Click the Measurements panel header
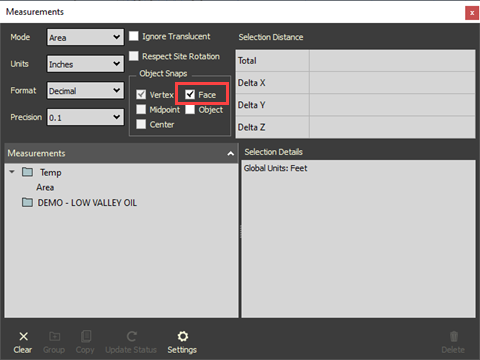This screenshot has width=480, height=360. click(121, 153)
